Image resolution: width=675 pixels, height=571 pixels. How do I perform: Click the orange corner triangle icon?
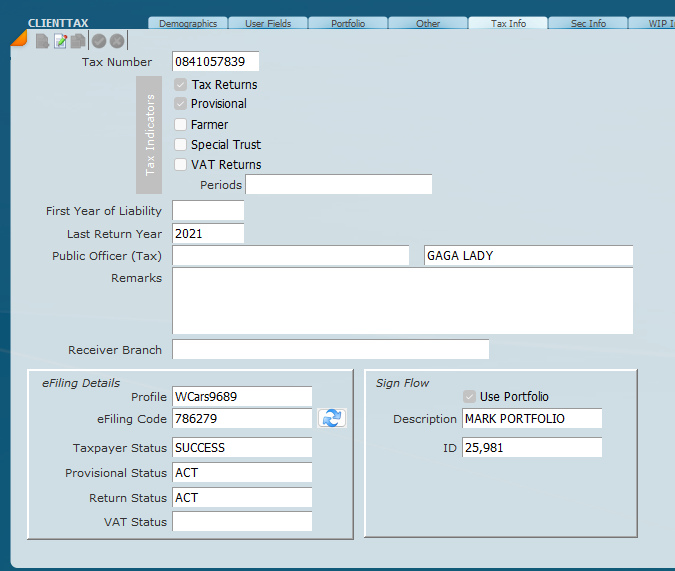tap(19, 38)
